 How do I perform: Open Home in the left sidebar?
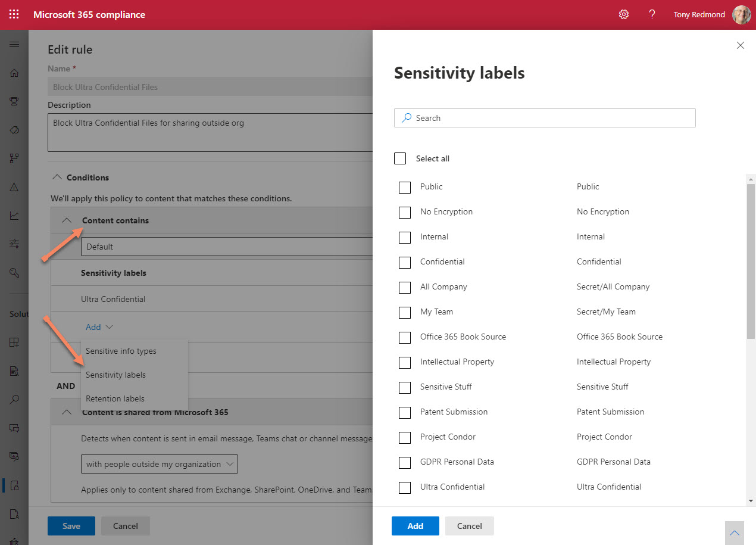14,73
